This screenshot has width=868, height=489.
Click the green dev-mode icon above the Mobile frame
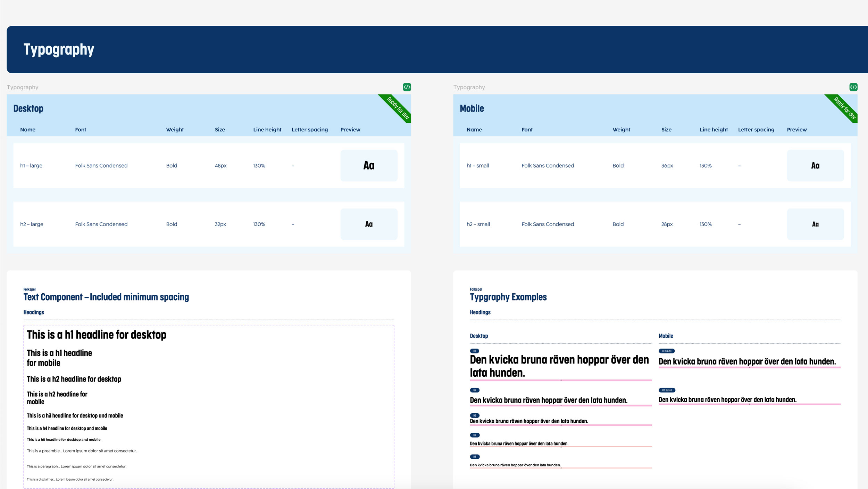853,87
